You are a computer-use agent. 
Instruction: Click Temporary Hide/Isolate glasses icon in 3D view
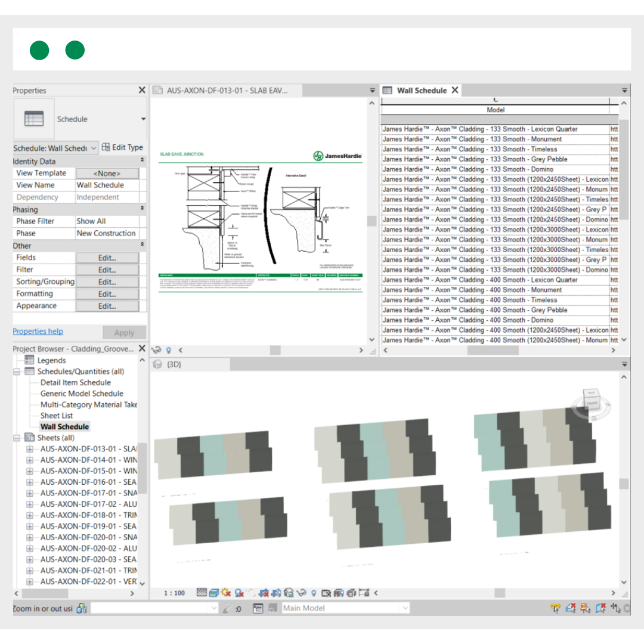point(302,593)
